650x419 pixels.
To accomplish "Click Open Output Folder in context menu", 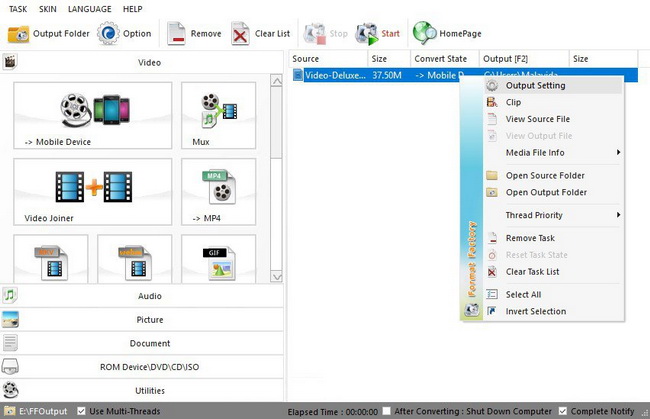I will [546, 192].
